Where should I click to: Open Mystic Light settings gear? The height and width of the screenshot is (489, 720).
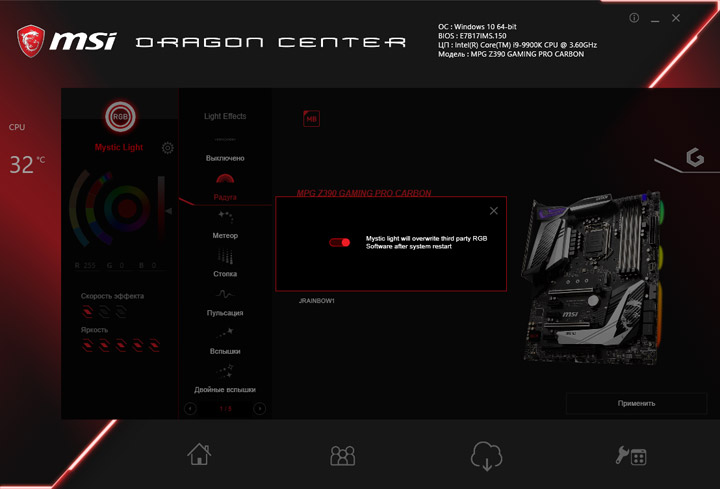(168, 148)
